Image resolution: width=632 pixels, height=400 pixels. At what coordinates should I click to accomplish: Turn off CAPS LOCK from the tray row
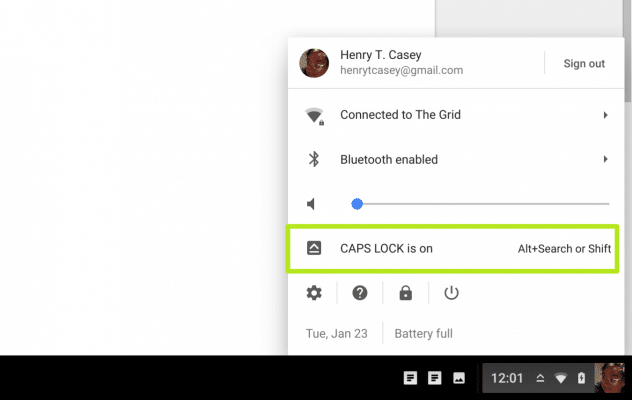pos(452,248)
